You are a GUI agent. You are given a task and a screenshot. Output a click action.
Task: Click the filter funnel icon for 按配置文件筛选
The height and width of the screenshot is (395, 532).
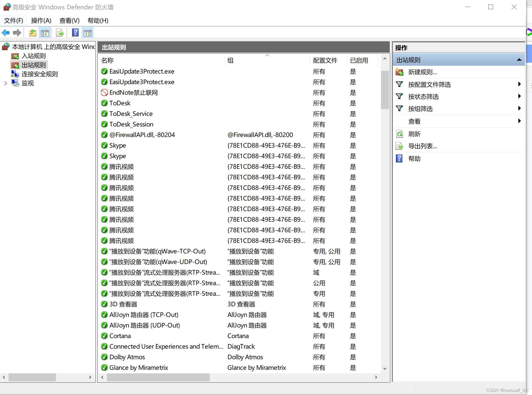pos(399,84)
